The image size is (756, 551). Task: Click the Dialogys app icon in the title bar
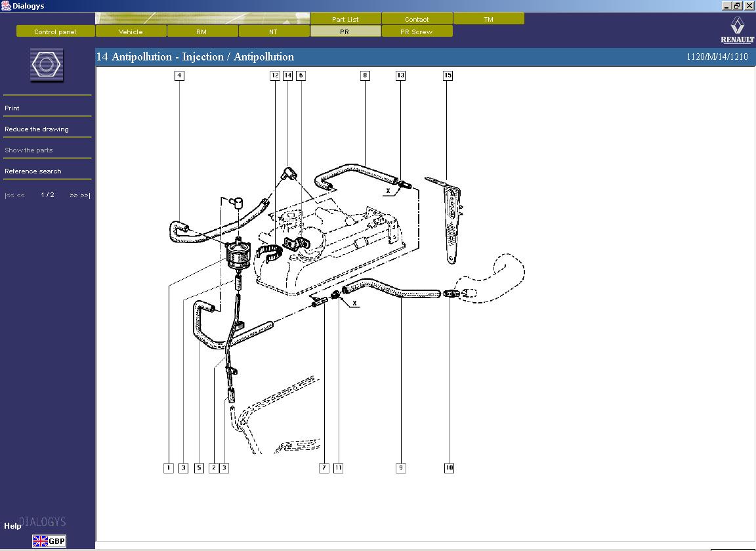(6, 6)
